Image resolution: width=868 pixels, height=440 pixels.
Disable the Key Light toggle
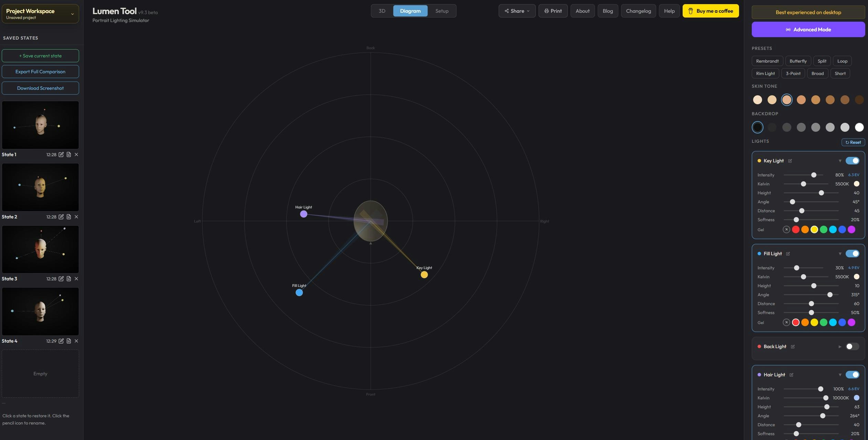(853, 161)
